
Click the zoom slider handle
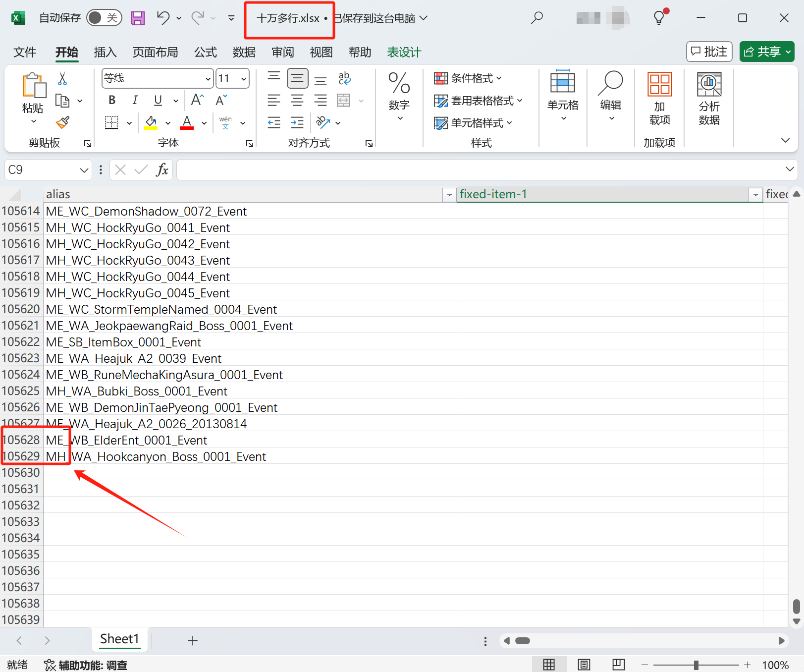696,665
